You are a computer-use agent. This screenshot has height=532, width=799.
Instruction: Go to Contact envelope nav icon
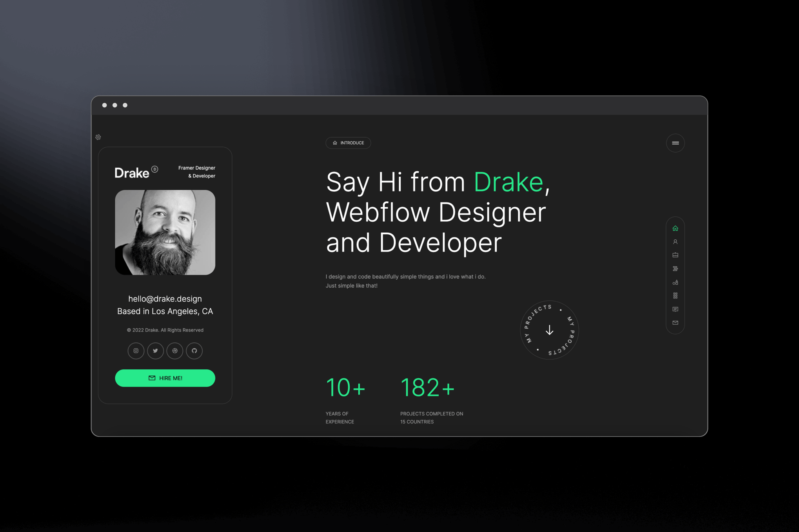(675, 323)
